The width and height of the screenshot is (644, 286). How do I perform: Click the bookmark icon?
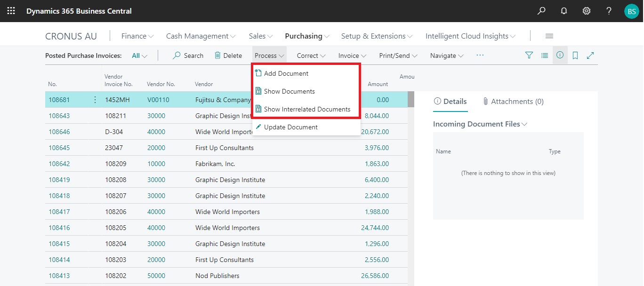[x=575, y=56]
